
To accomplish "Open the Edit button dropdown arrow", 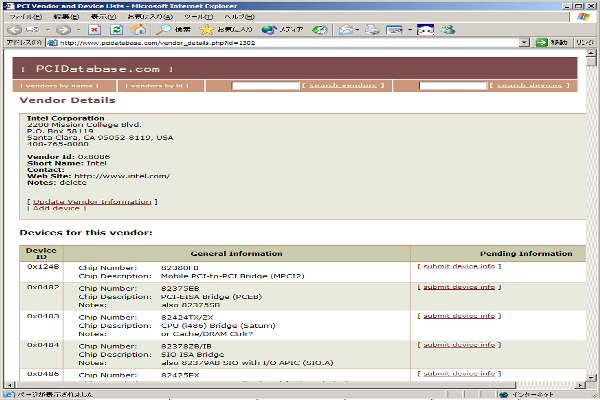I will [410, 29].
